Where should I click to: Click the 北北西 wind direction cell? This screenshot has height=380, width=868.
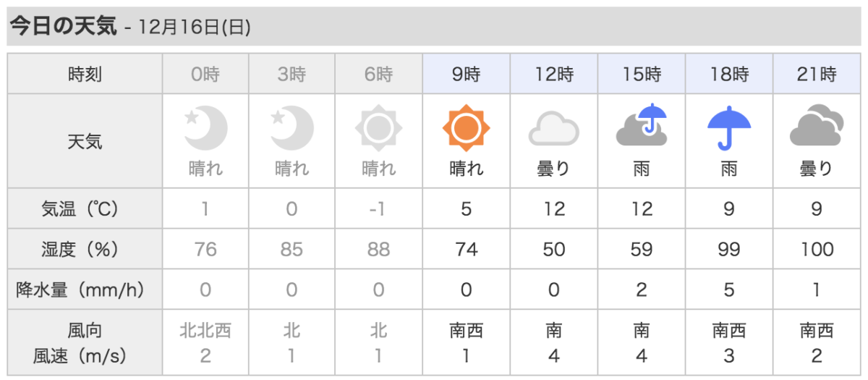[205, 331]
